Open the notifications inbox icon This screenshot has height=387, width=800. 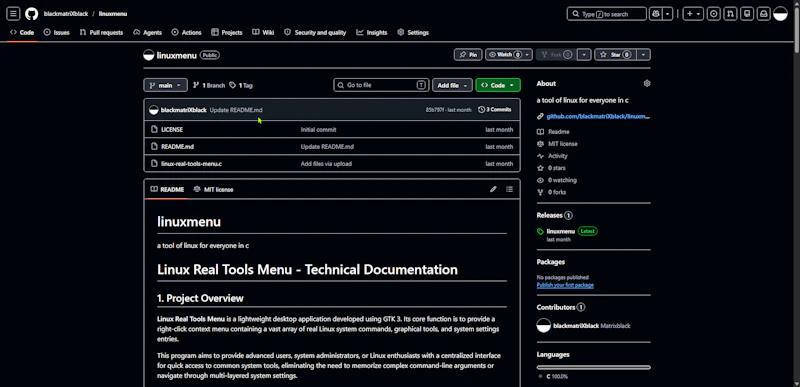coord(764,14)
